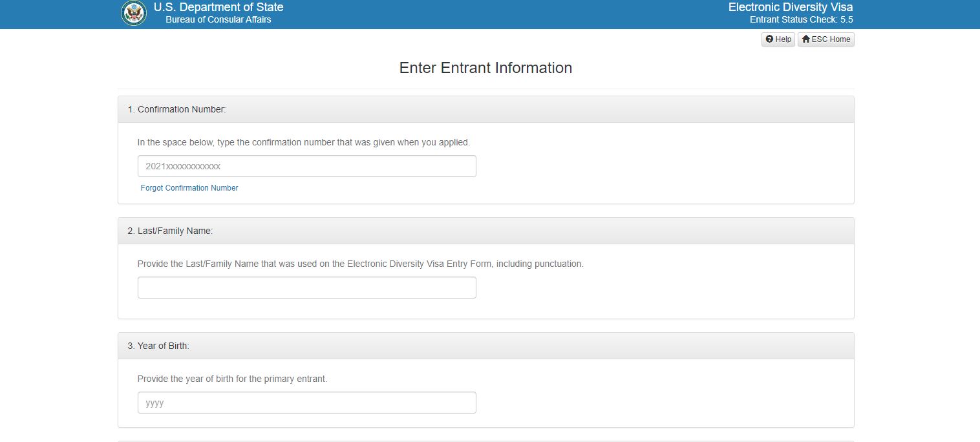The height and width of the screenshot is (442, 980).
Task: Click the Last/Family Name instruction sentence
Action: pyautogui.click(x=360, y=264)
